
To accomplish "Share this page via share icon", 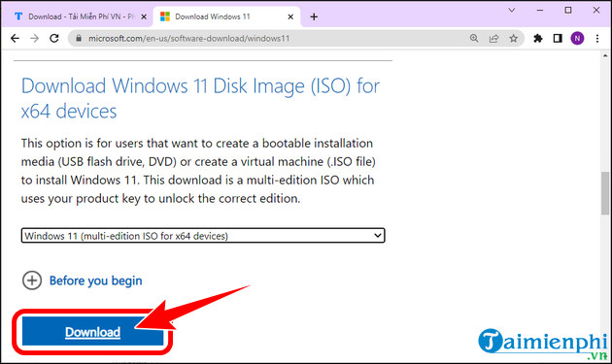I will click(x=493, y=38).
